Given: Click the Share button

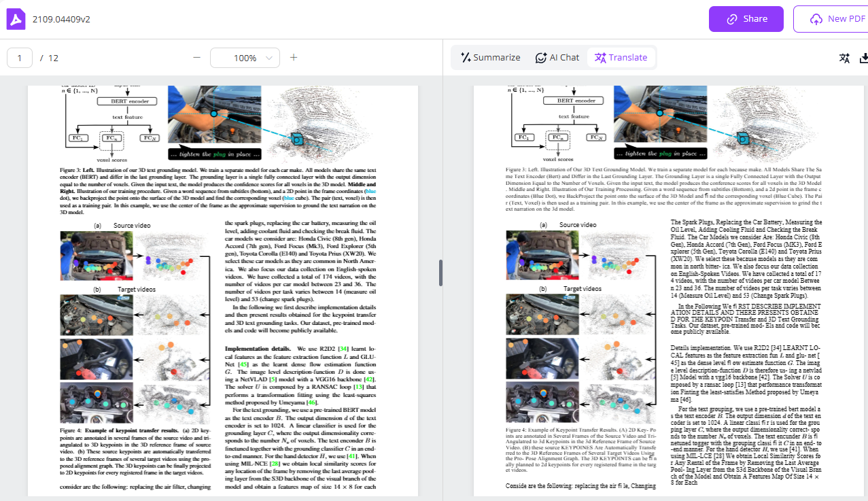Looking at the screenshot, I should tap(746, 19).
